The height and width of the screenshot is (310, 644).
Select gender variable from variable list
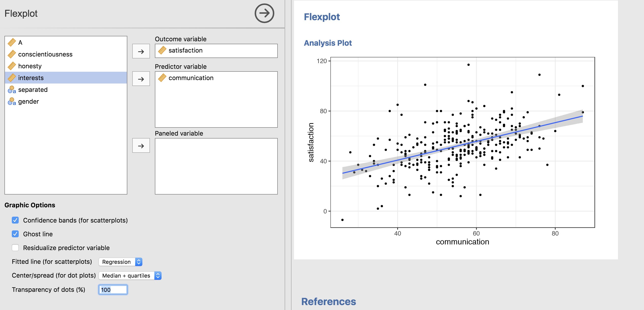(x=29, y=101)
